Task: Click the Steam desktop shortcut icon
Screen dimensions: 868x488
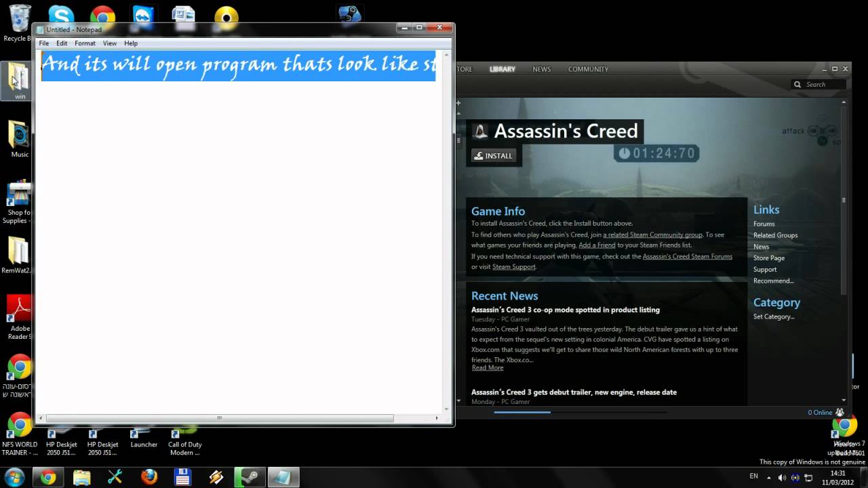Action: click(350, 16)
